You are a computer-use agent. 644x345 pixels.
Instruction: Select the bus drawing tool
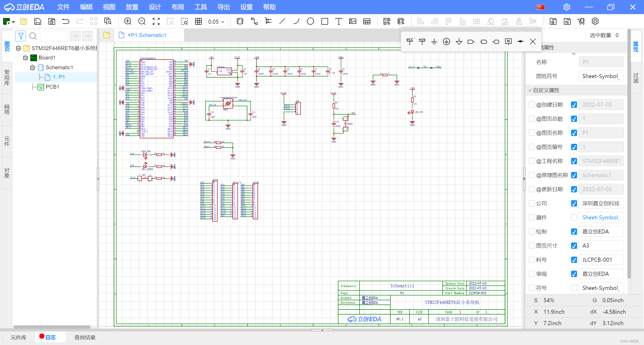tap(268, 21)
